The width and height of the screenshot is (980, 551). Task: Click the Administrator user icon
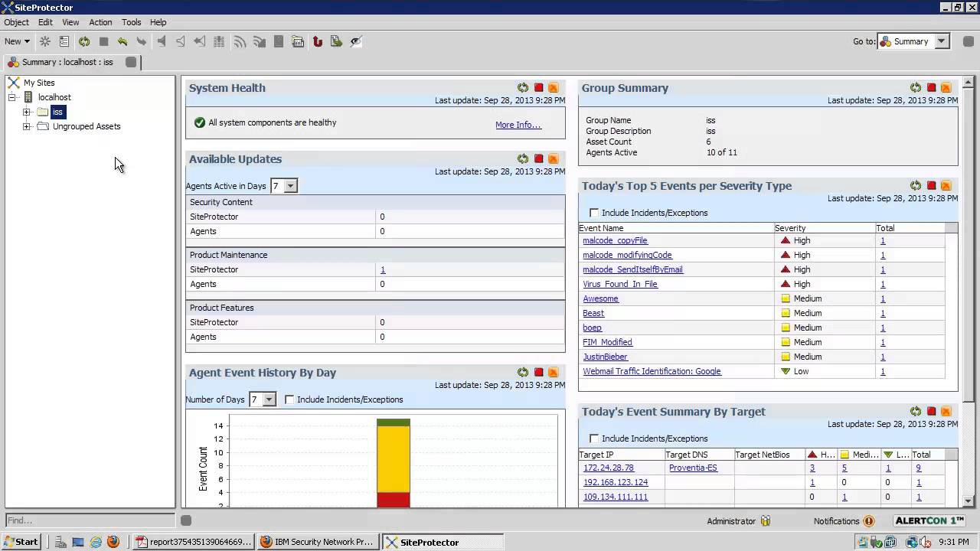pyautogui.click(x=766, y=521)
